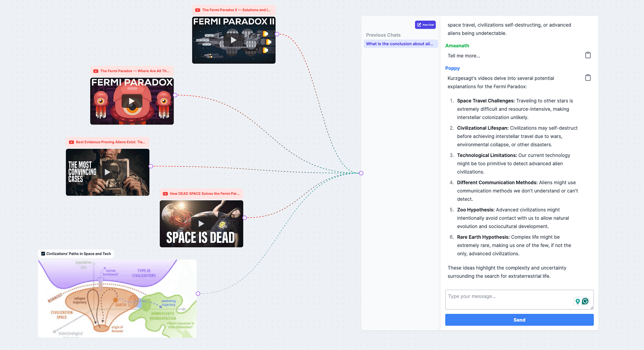
Task: Click the 'Type your message...' input field
Action: click(509, 299)
